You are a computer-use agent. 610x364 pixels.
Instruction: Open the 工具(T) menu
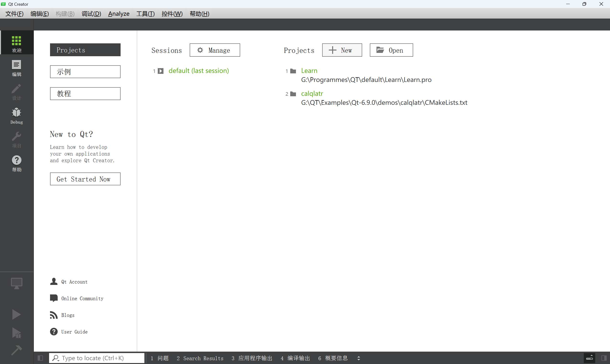tap(145, 14)
